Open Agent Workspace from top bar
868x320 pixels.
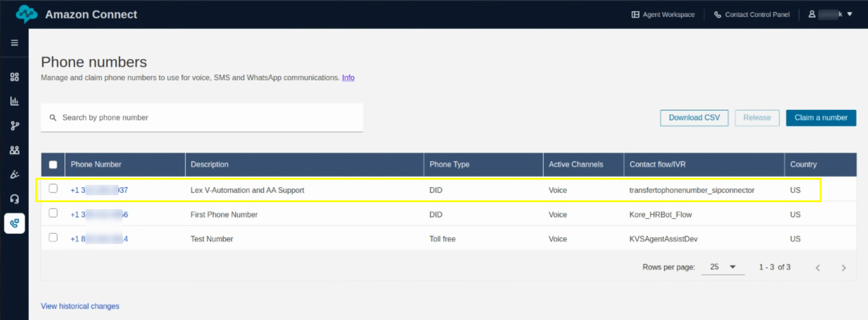[663, 15]
